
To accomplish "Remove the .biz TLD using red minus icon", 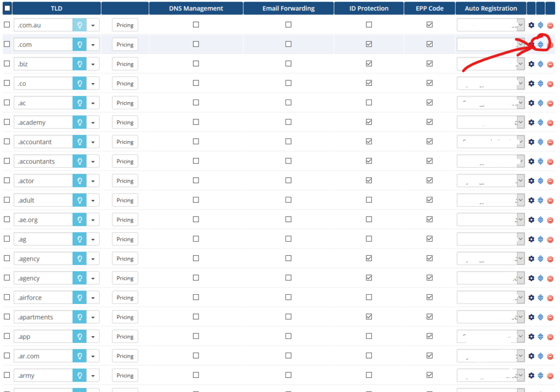I will pos(550,65).
